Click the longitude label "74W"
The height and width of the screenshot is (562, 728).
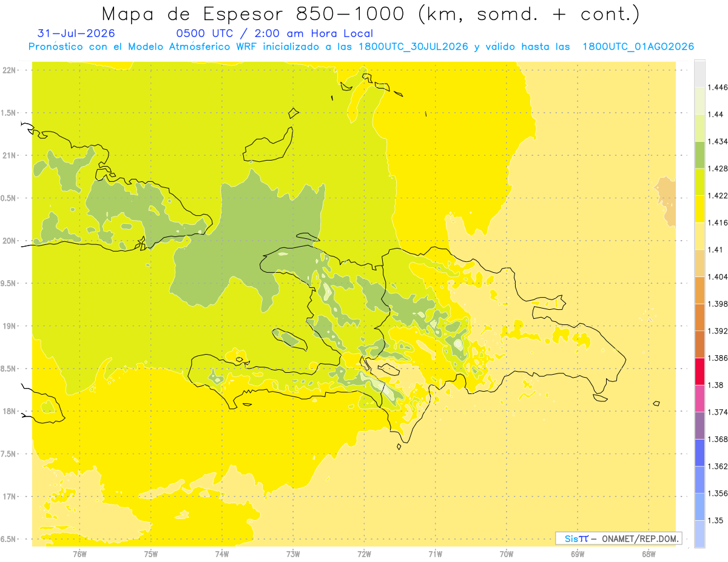point(222,554)
